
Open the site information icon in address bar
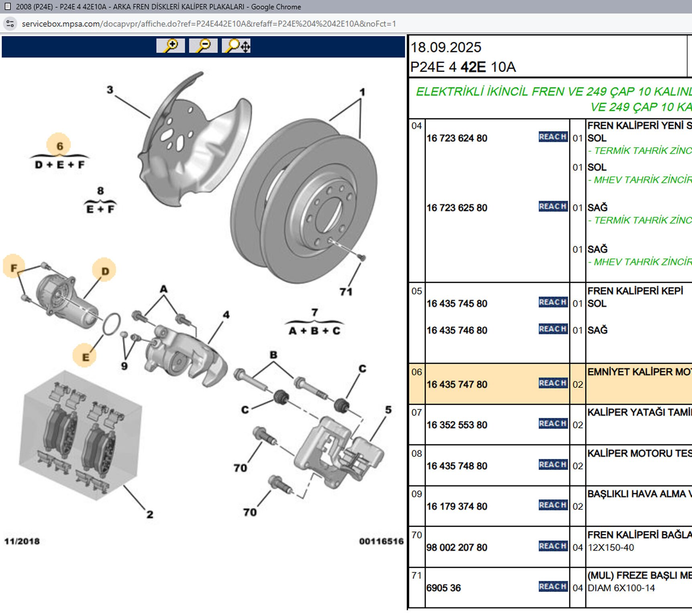click(x=10, y=24)
